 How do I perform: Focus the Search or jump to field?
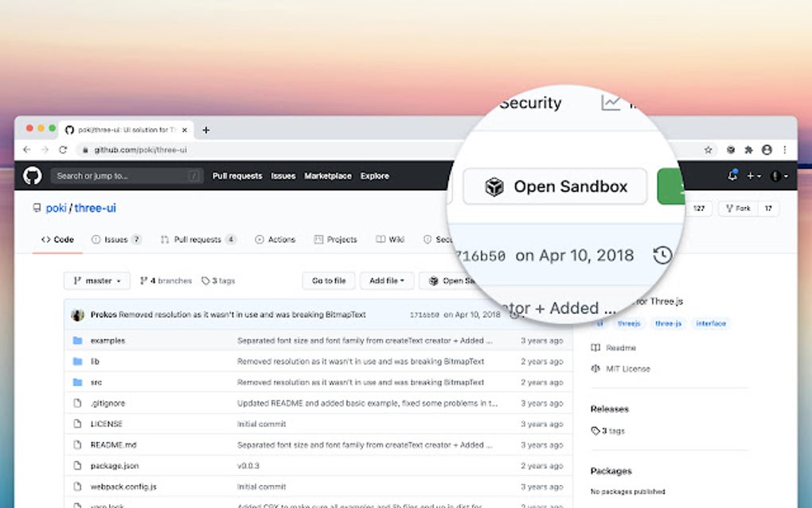127,176
